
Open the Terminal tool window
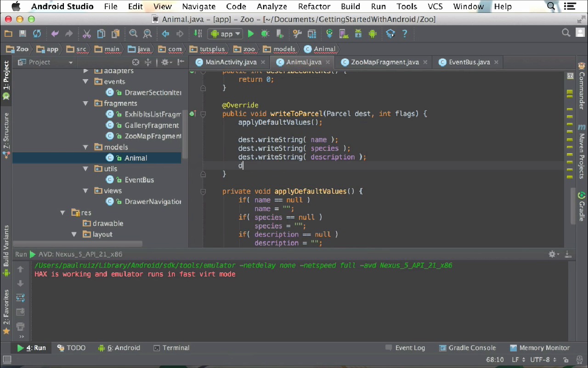171,348
